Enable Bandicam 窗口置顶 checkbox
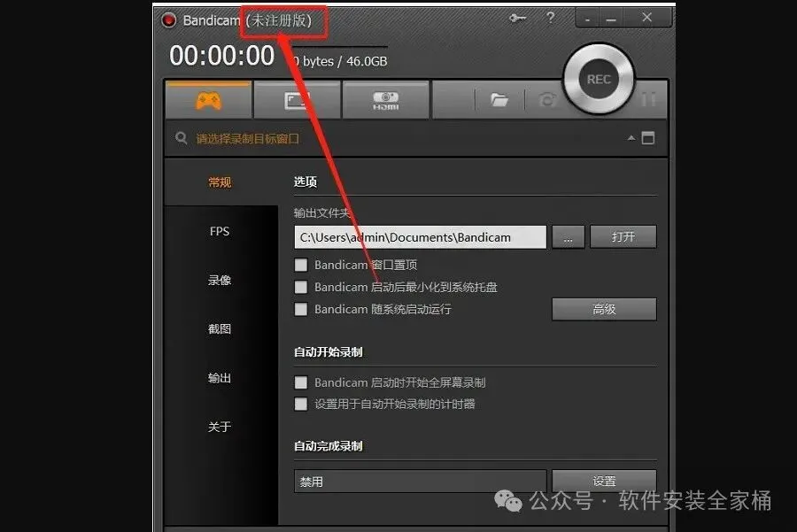The height and width of the screenshot is (532, 797). [301, 265]
